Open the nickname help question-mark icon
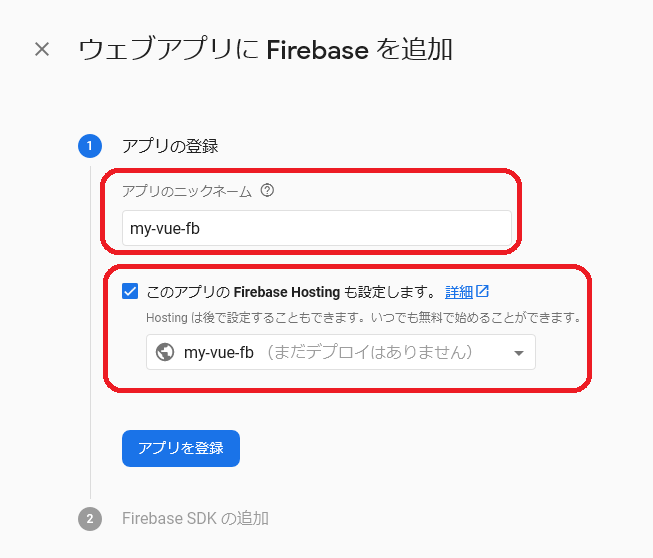 [x=267, y=190]
